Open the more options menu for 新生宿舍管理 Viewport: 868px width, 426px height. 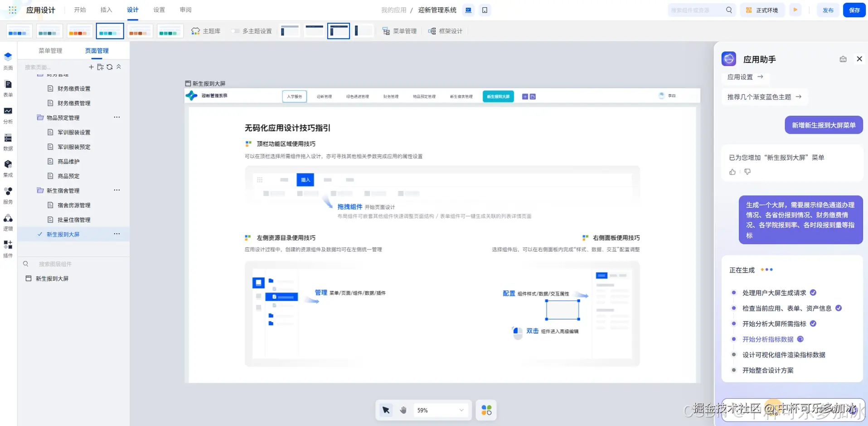pos(116,190)
